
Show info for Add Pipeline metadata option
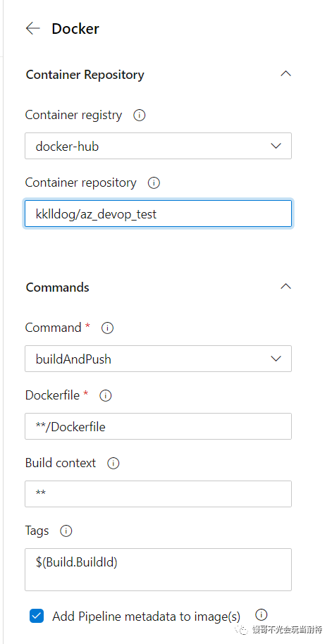262,615
